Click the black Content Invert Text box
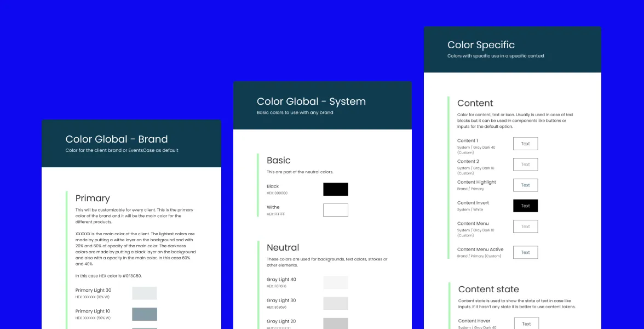Screen dimensions: 644x329 525,206
